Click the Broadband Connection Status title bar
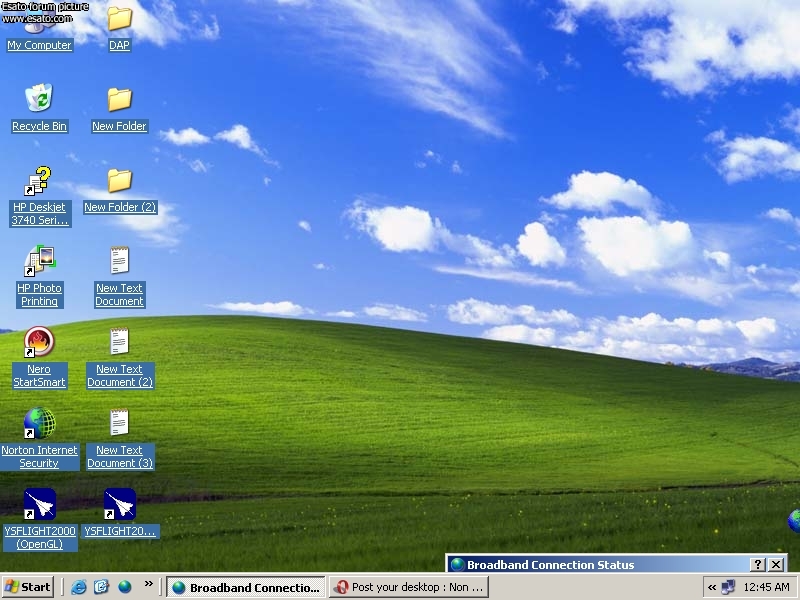This screenshot has width=800, height=600. click(616, 564)
